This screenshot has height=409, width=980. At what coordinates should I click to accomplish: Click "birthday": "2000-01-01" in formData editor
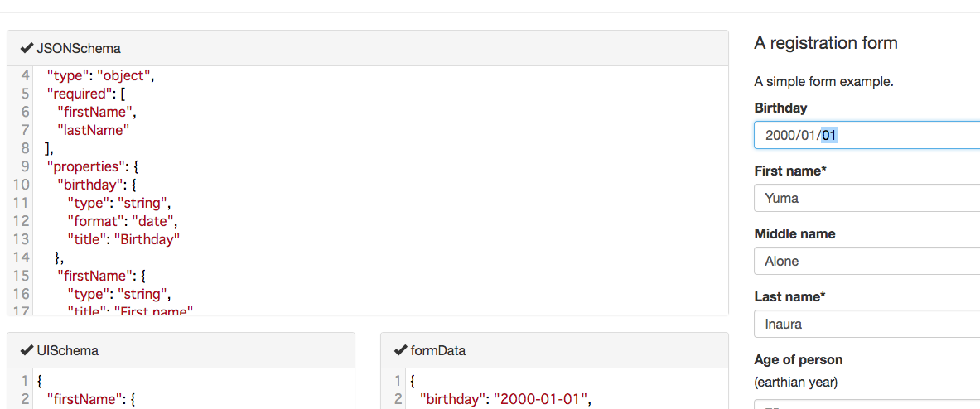(505, 398)
